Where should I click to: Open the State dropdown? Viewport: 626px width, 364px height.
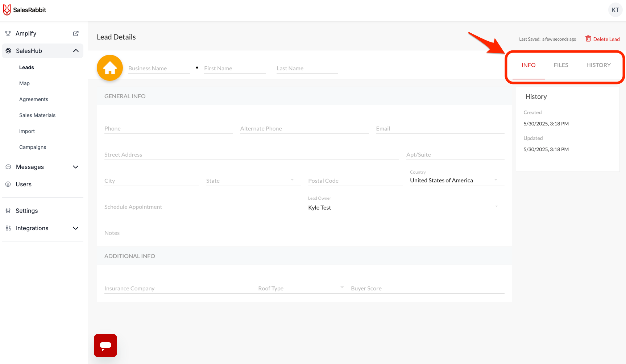tap(253, 181)
